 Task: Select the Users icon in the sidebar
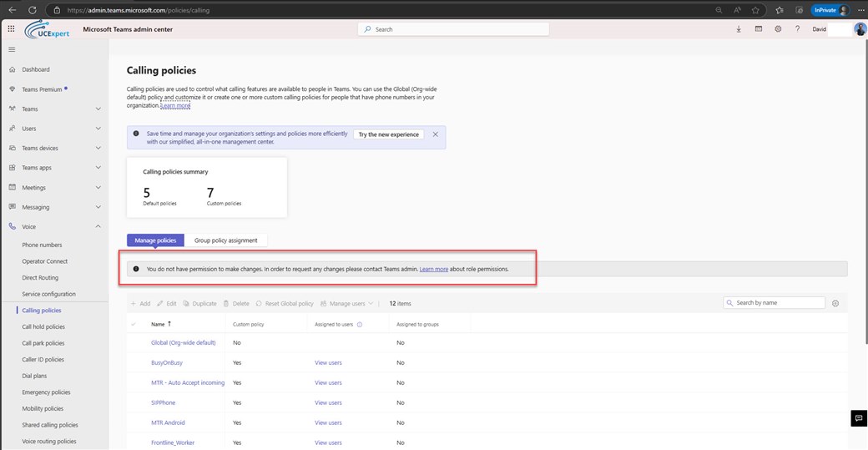pyautogui.click(x=13, y=129)
